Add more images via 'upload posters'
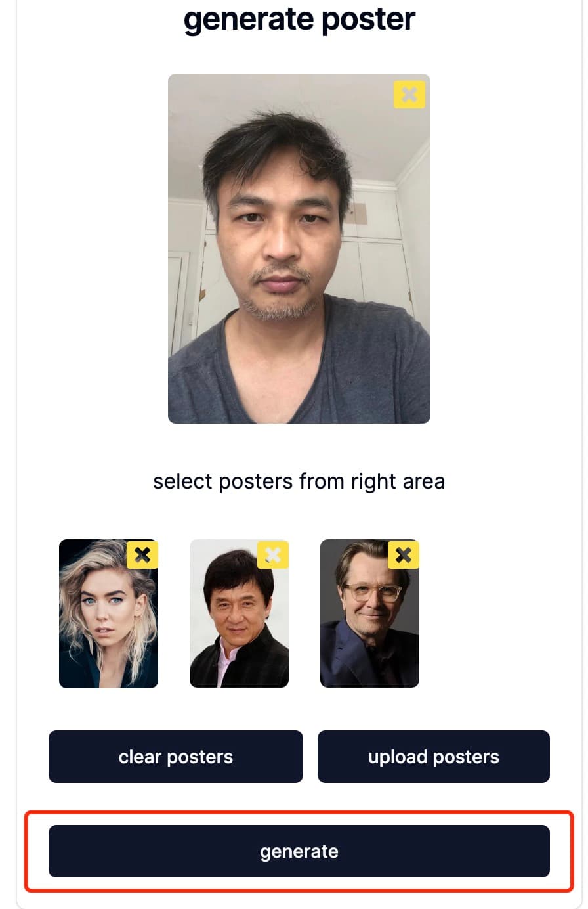Viewport: 588px width, 909px height. click(x=434, y=757)
